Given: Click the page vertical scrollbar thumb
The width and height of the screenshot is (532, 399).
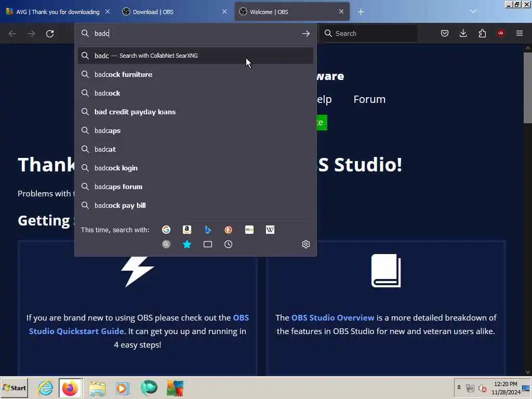Looking at the screenshot, I should click(x=528, y=87).
